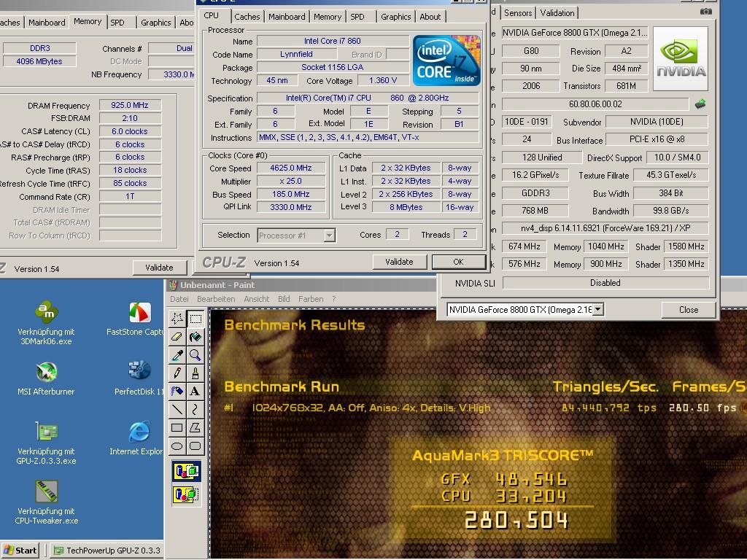Open FastStone Capture desktop shortcut
This screenshot has height=560, width=747.
(136, 319)
